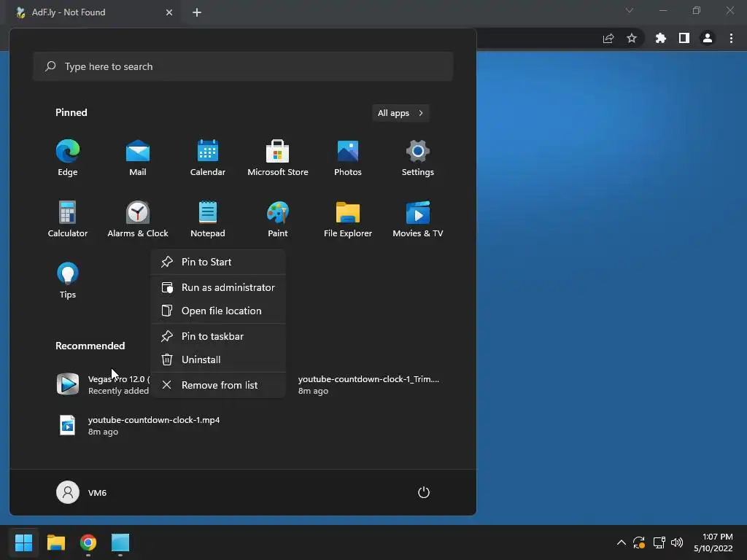Launch the Photos app
747x560 pixels.
[348, 158]
